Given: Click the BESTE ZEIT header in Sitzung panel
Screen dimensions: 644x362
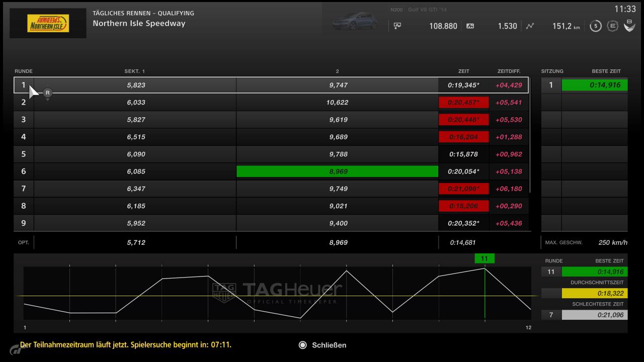Looking at the screenshot, I should point(606,71).
